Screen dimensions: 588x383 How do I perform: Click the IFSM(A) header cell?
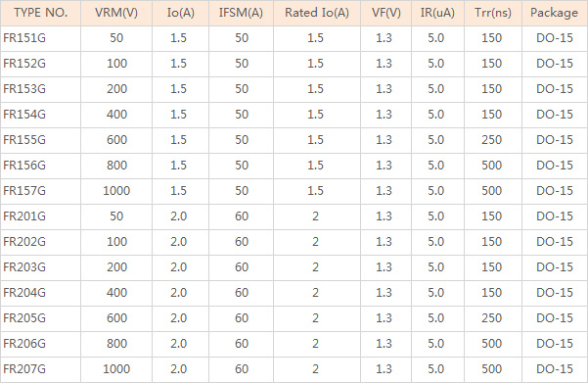point(241,13)
